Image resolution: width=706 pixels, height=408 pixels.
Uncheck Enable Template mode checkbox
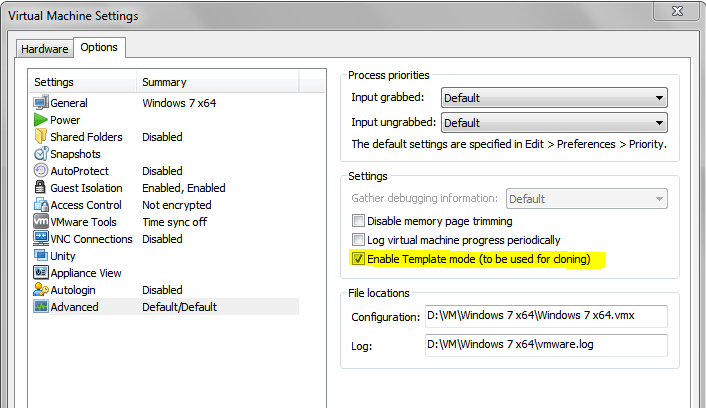click(x=359, y=259)
